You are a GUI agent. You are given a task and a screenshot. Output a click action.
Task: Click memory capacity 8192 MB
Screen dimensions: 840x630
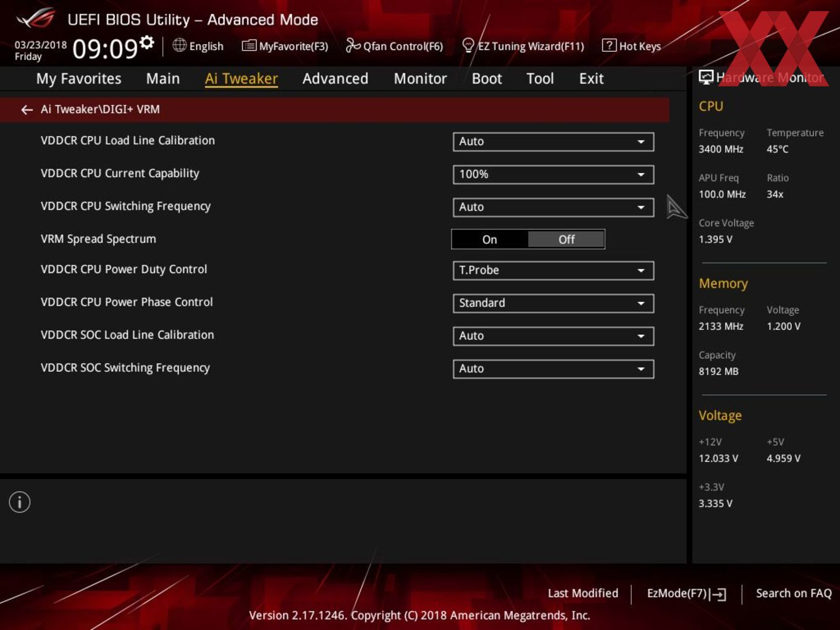point(718,371)
